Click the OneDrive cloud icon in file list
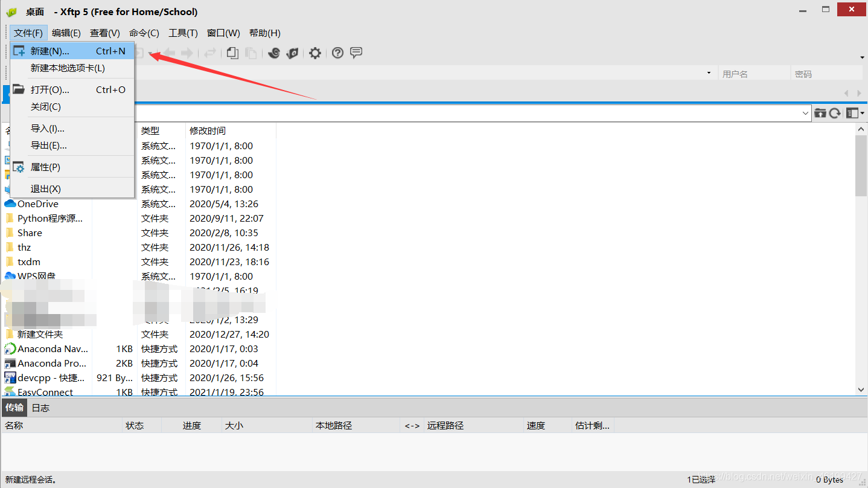This screenshot has height=488, width=868. 10,204
